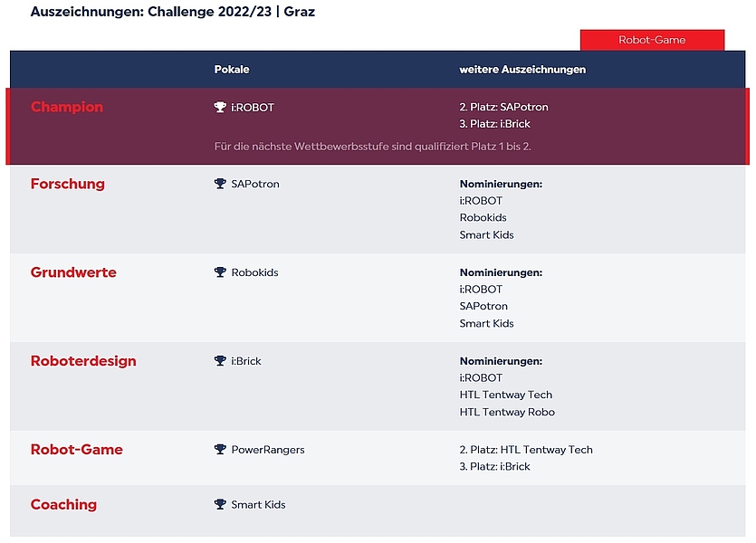
Task: Click the Pokale column header
Action: 232,70
